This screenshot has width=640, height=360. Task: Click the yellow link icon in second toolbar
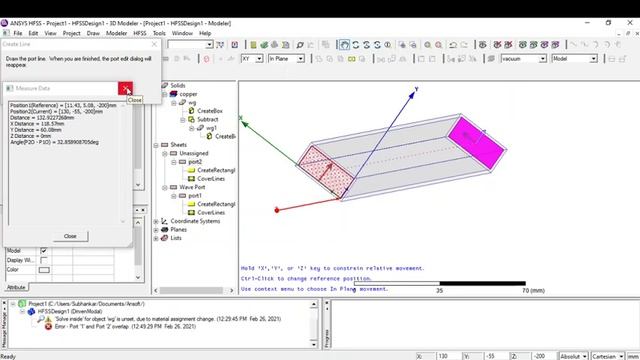pyautogui.click(x=351, y=59)
